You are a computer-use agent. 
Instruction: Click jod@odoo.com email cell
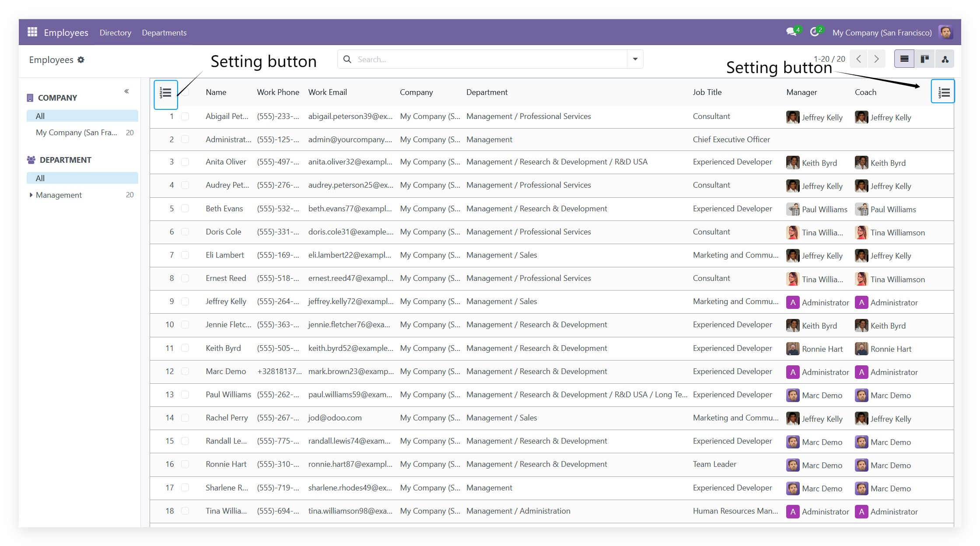[335, 418]
